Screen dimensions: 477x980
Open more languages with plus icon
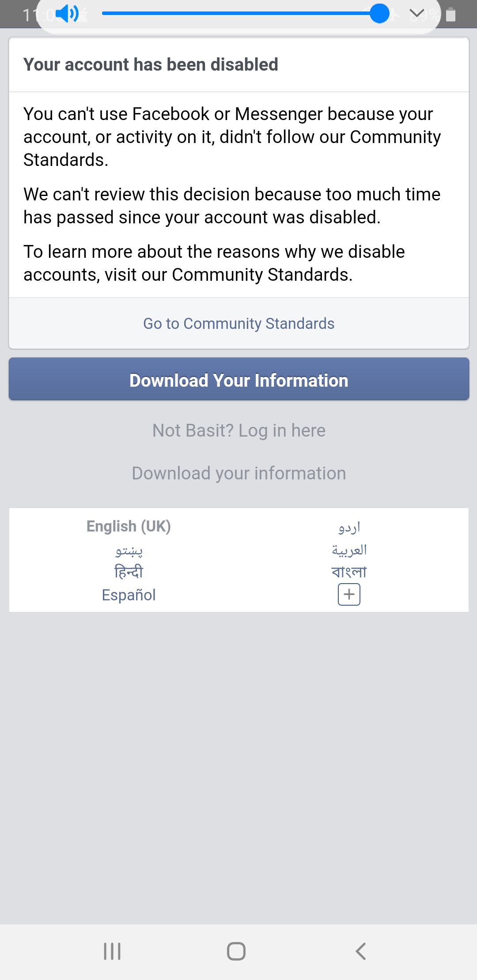pos(349,595)
